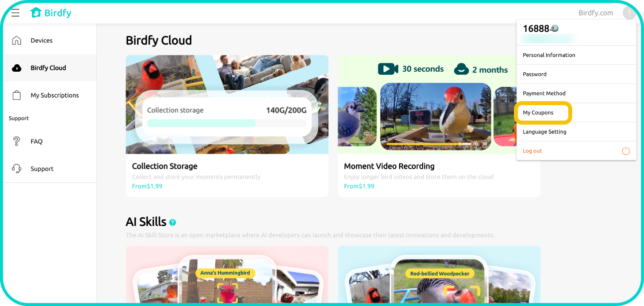Click the Birdfy logo in header
644x306 pixels.
(x=50, y=13)
